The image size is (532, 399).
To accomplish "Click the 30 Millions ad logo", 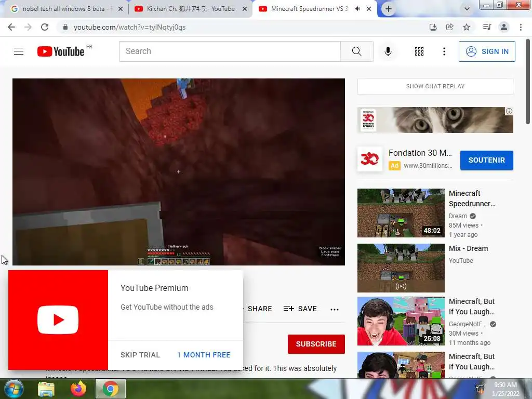I will click(x=369, y=159).
